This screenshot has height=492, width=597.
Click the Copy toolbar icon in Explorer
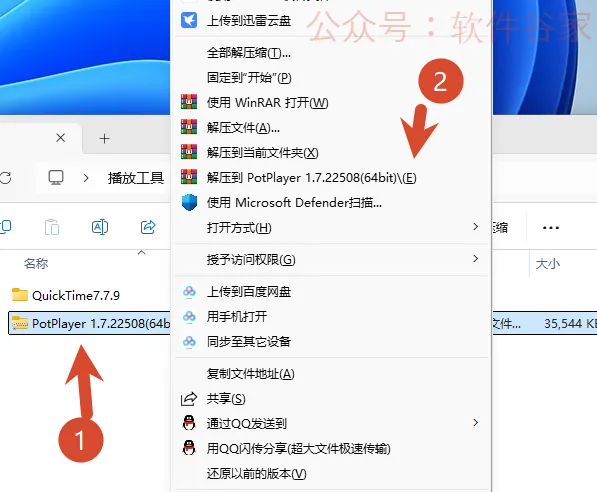coord(6,227)
